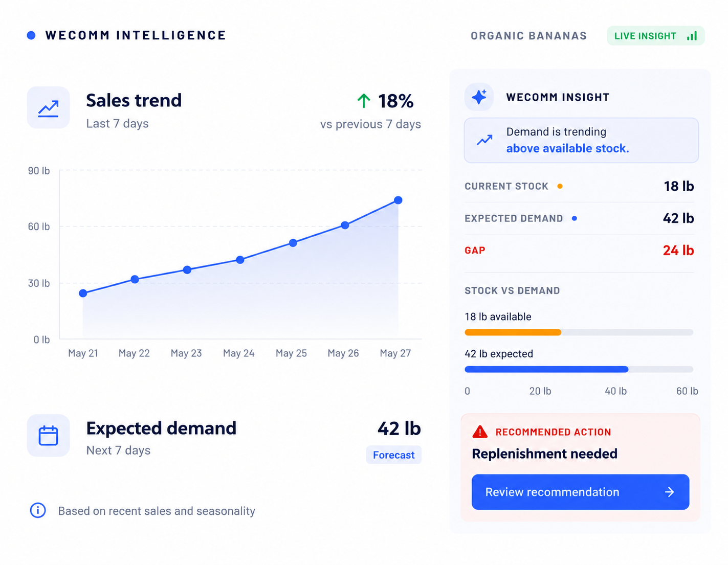Click the 'Demand is trending' text
The image size is (728, 565).
(556, 132)
